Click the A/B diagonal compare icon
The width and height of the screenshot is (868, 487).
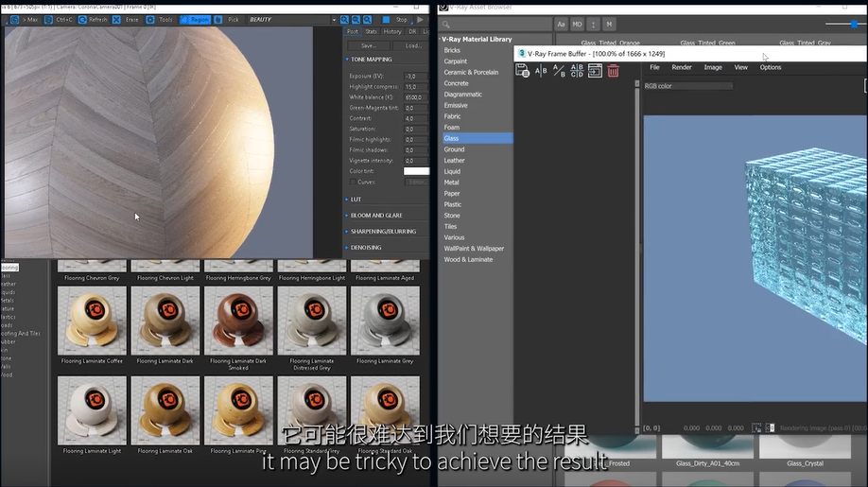pos(559,71)
